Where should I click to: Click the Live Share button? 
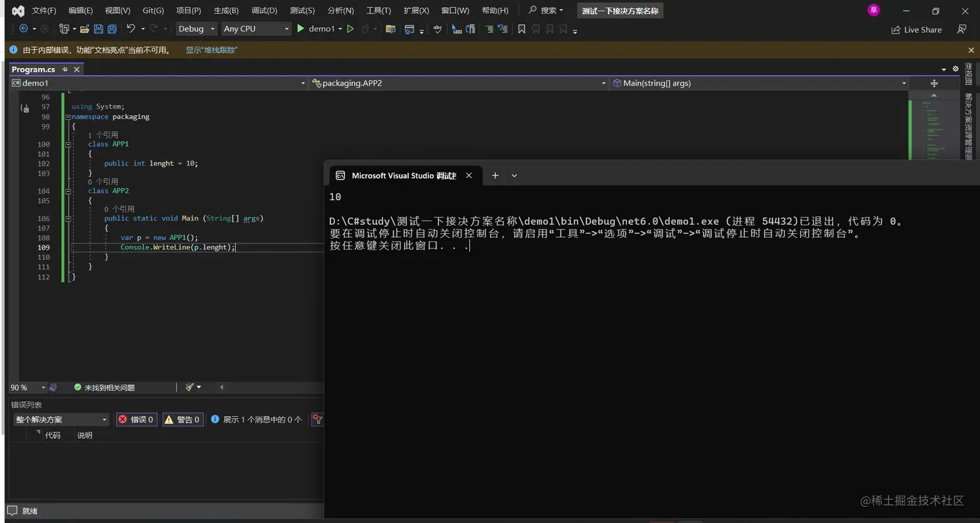[916, 30]
